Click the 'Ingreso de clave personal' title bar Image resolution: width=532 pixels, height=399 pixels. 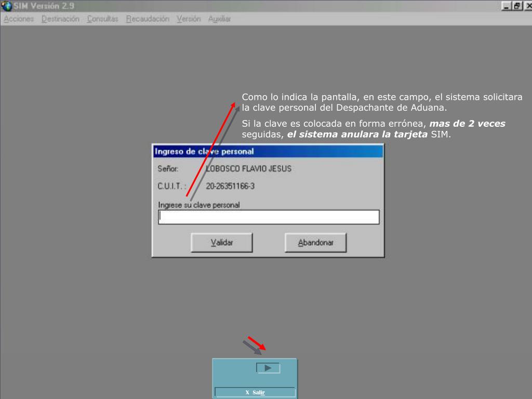pyautogui.click(x=268, y=151)
